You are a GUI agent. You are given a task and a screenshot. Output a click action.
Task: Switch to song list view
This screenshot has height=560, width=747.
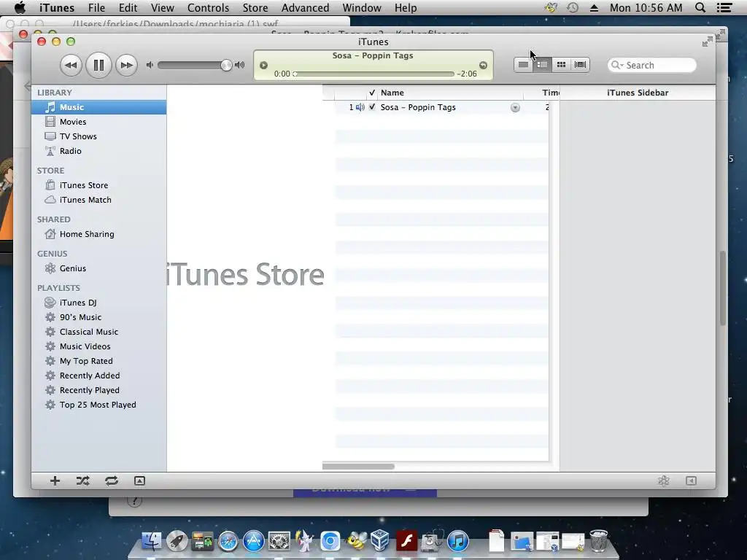pyautogui.click(x=523, y=65)
